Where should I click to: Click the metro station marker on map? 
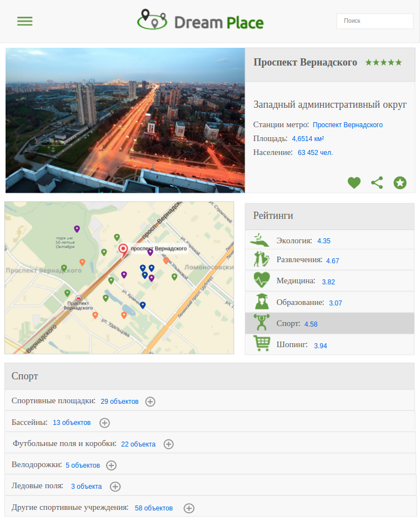pos(78,298)
